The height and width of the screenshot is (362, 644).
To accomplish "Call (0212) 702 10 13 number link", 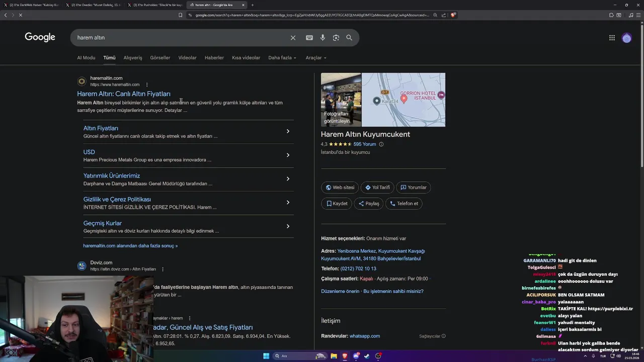I will pyautogui.click(x=358, y=268).
